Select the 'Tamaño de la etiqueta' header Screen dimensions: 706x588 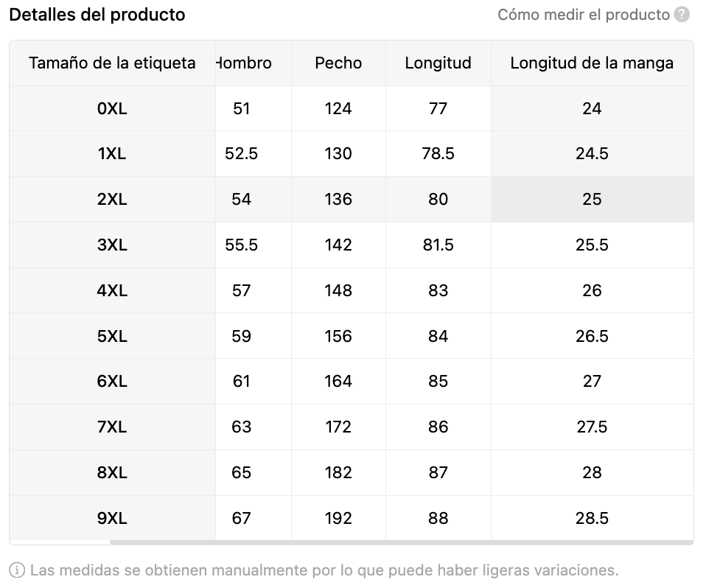112,63
